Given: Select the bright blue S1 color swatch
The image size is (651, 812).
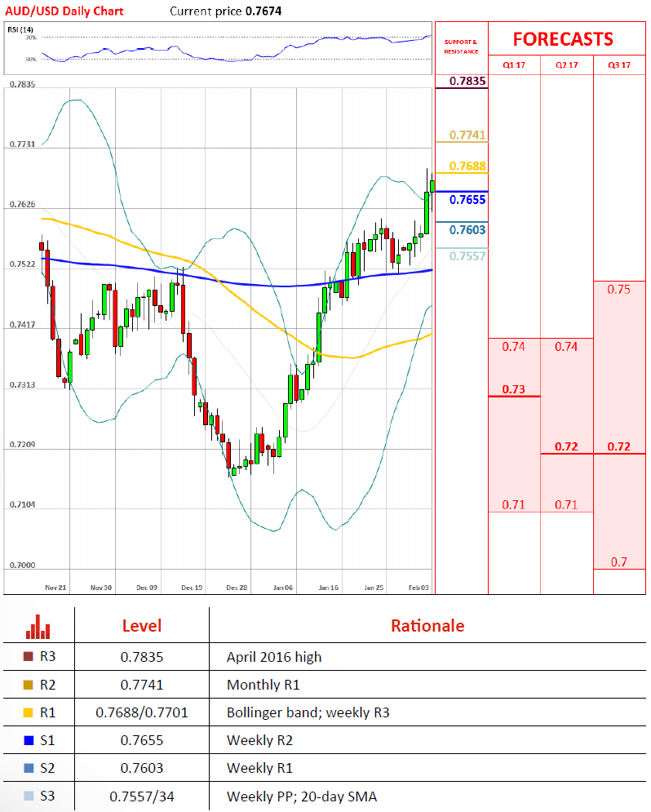Looking at the screenshot, I should pyautogui.click(x=29, y=740).
